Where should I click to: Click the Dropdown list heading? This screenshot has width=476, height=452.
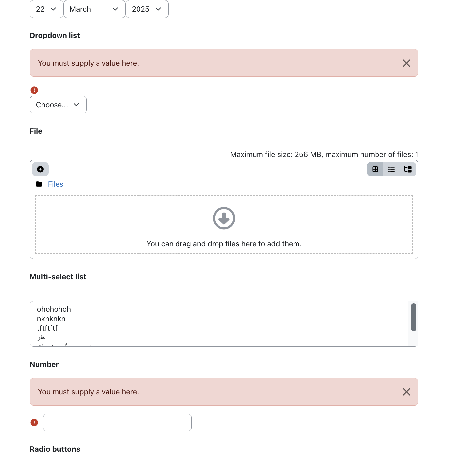(55, 35)
